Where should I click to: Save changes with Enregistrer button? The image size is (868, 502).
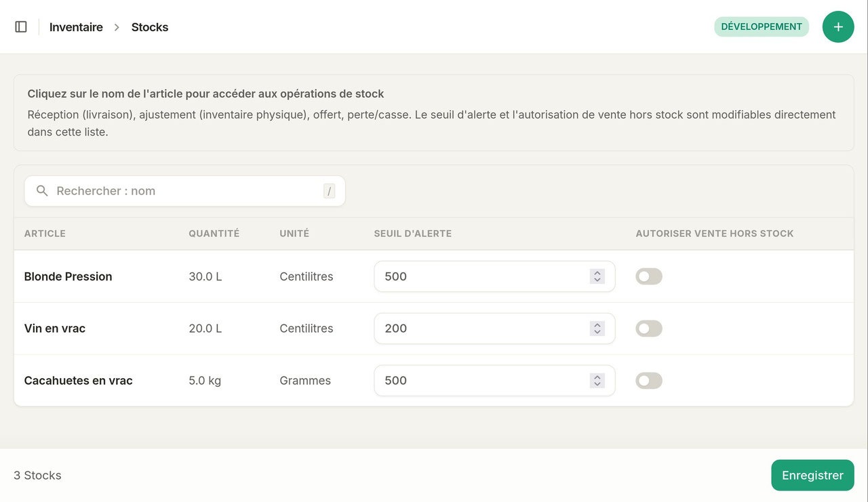(812, 476)
